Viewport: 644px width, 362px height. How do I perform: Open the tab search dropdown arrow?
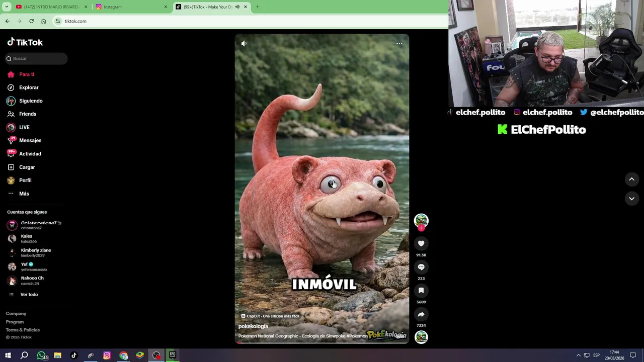tap(7, 7)
